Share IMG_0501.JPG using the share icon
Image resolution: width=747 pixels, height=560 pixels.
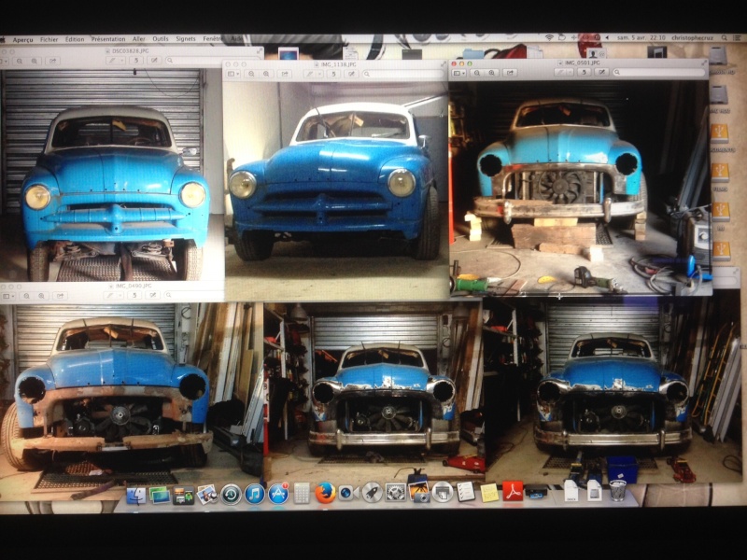[510, 73]
